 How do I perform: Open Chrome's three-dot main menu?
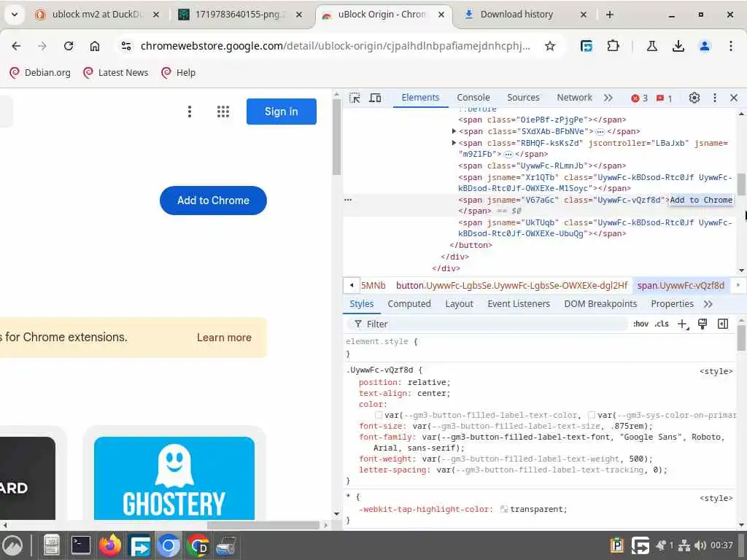(730, 46)
